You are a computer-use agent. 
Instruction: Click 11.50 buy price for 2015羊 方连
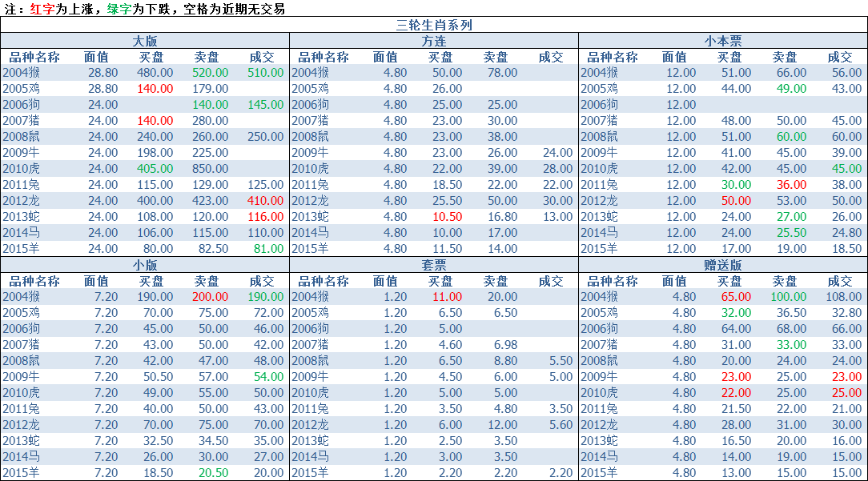tap(448, 249)
